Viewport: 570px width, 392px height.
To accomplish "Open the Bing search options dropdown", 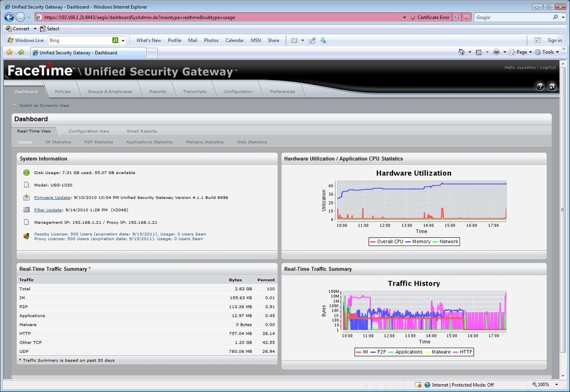I will pos(123,40).
